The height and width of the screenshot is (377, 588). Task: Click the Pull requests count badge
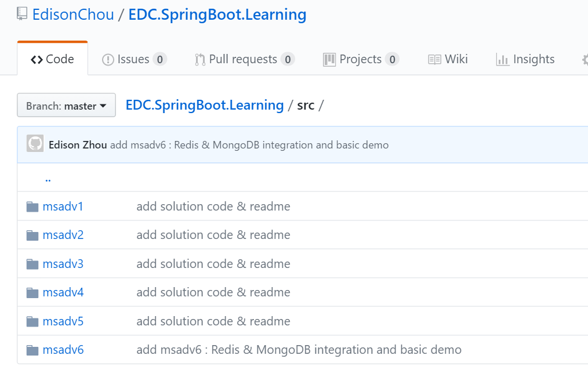(288, 59)
